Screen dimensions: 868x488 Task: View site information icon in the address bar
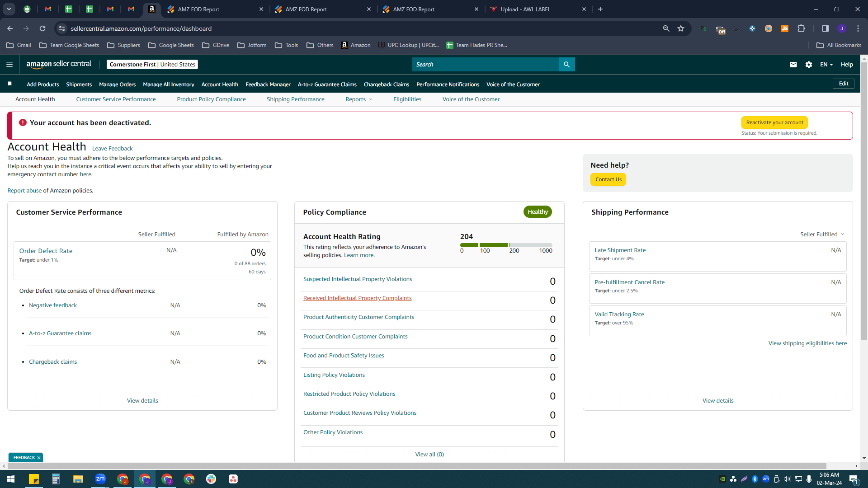(62, 28)
